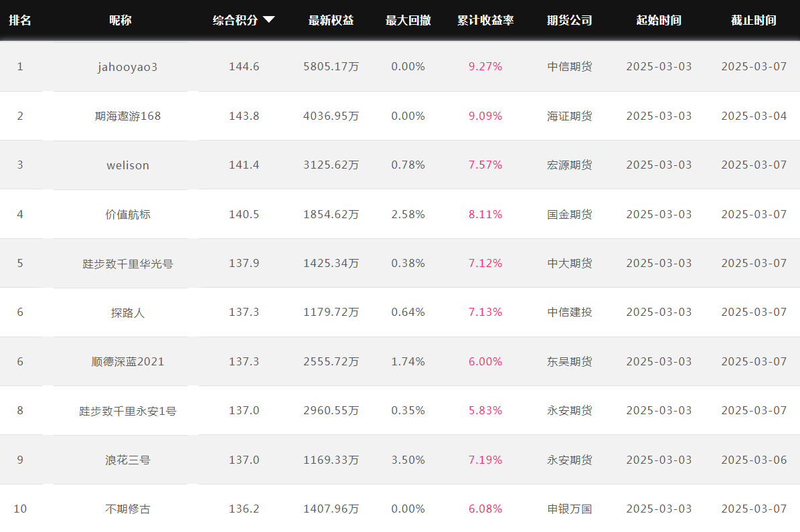The width and height of the screenshot is (800, 532).
Task: Open nickname 不期修古
Action: pyautogui.click(x=128, y=509)
